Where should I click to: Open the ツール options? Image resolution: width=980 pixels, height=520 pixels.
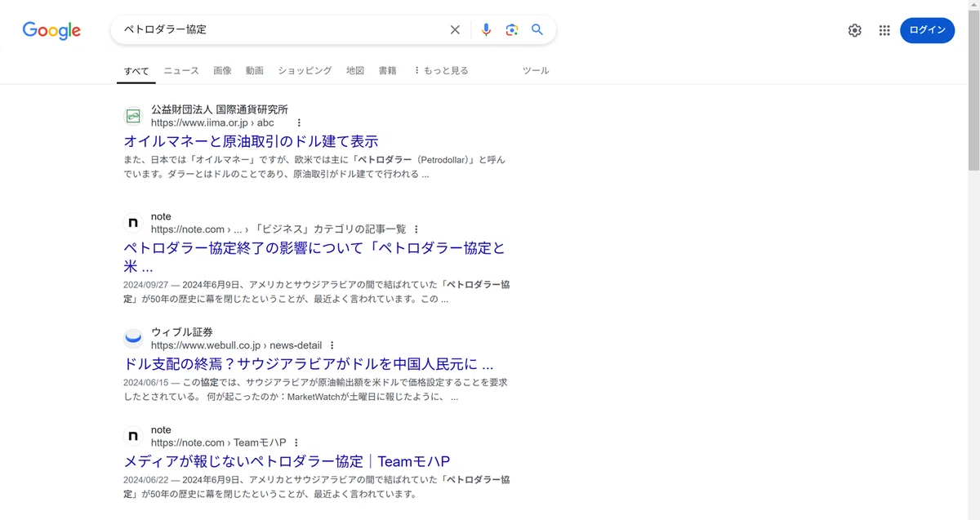coord(536,71)
